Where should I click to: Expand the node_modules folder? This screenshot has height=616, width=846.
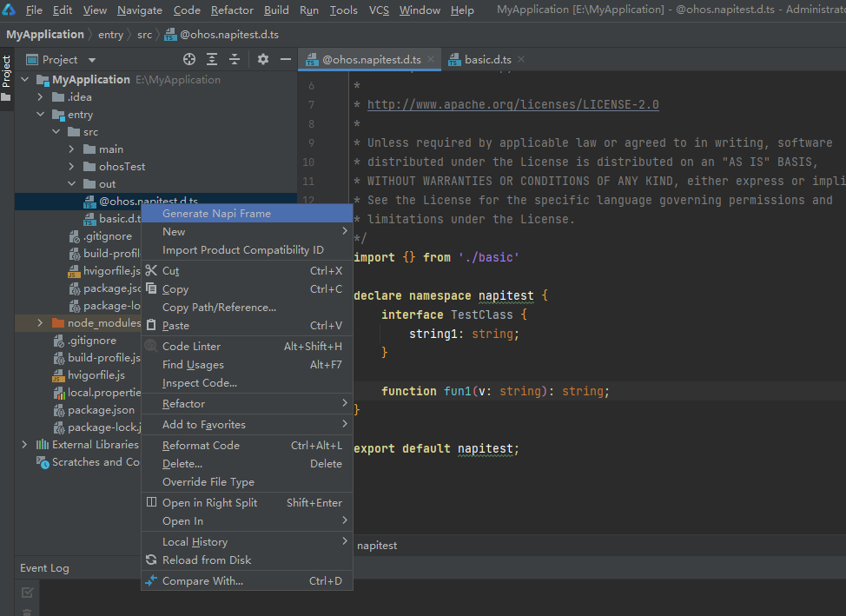(40, 323)
